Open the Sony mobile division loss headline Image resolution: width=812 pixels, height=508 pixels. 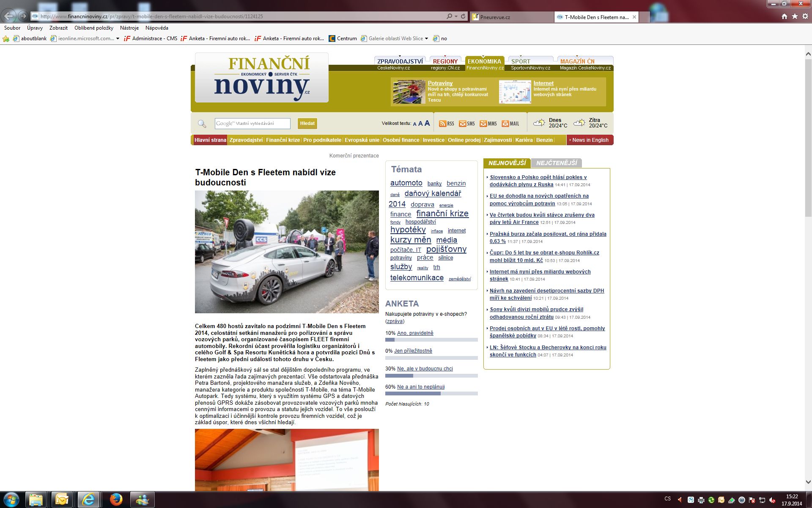pos(536,313)
